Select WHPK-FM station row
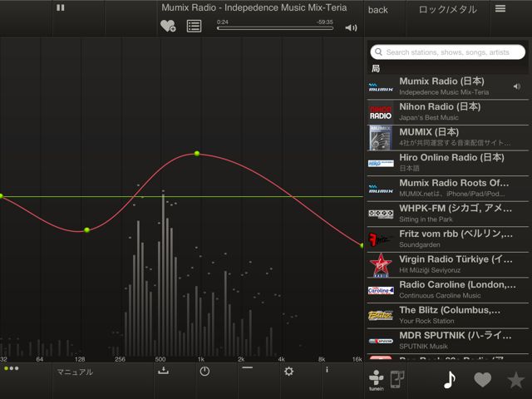532x399 pixels. [x=448, y=214]
